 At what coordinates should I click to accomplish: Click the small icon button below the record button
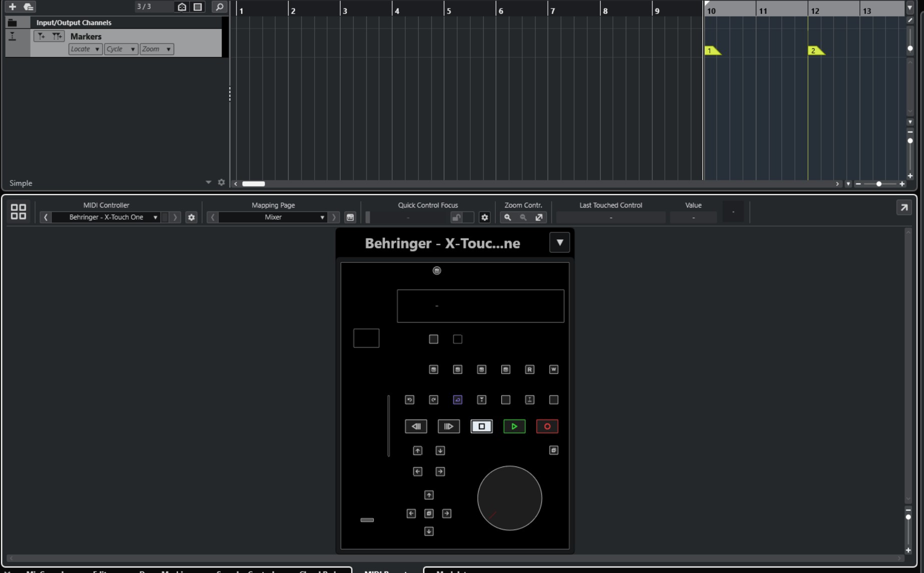pyautogui.click(x=554, y=450)
